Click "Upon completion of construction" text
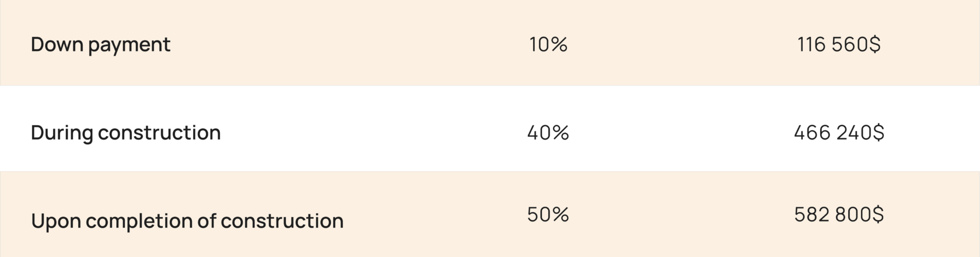Screen dimensions: 980x257 [x=187, y=221]
